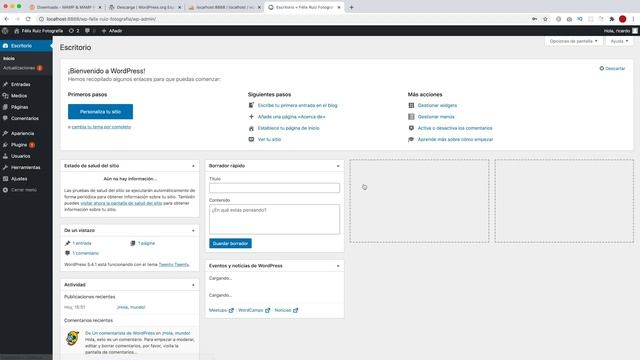Click Añade una página Acerca de link
This screenshot has width=640, height=360.
[291, 117]
